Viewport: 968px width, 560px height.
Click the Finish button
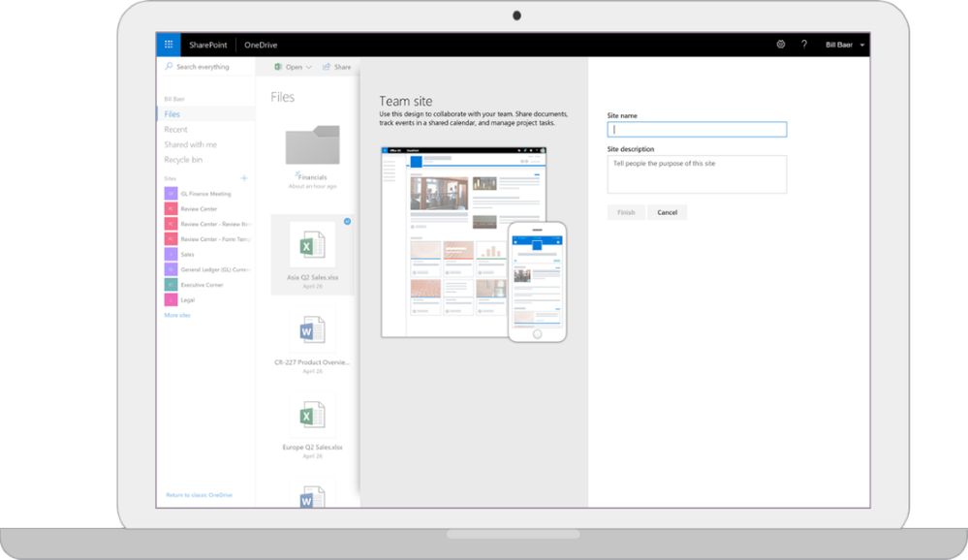click(x=626, y=212)
